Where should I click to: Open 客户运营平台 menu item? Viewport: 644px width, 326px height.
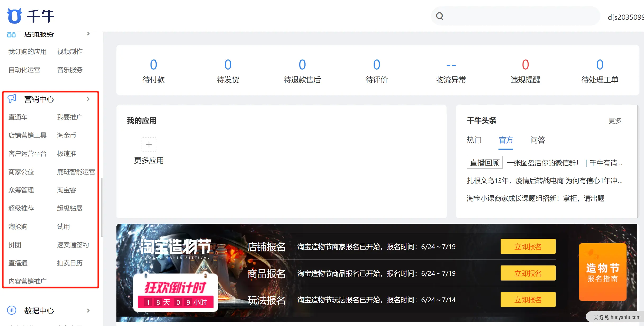tap(28, 154)
